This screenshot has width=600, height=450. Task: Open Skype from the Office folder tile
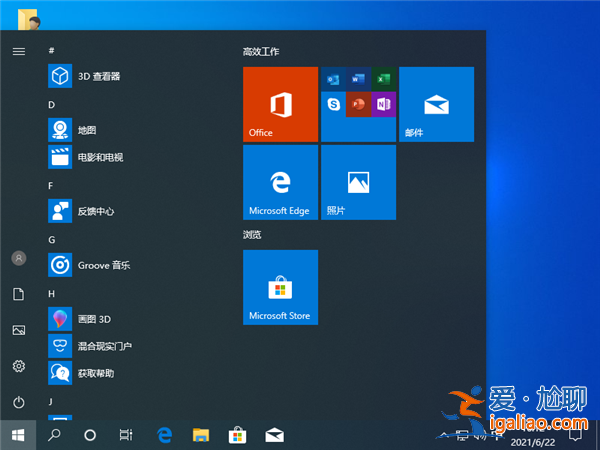tap(333, 104)
